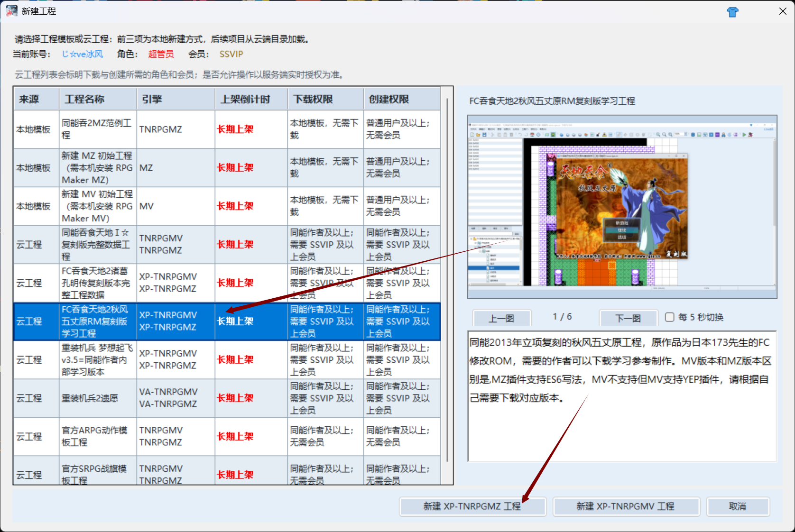This screenshot has height=532, width=795.
Task: Click the 创建权限 column header
Action: (x=402, y=99)
